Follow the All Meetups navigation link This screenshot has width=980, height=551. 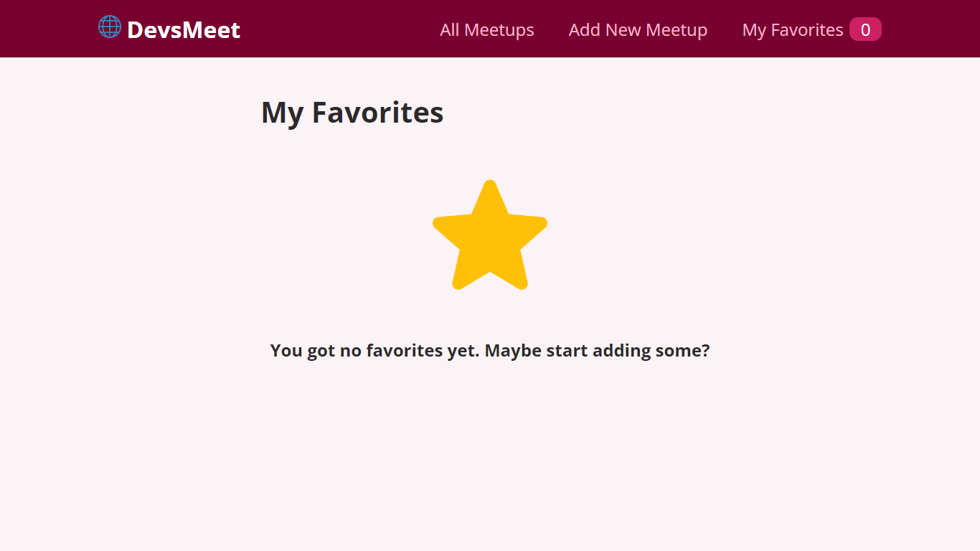[486, 30]
